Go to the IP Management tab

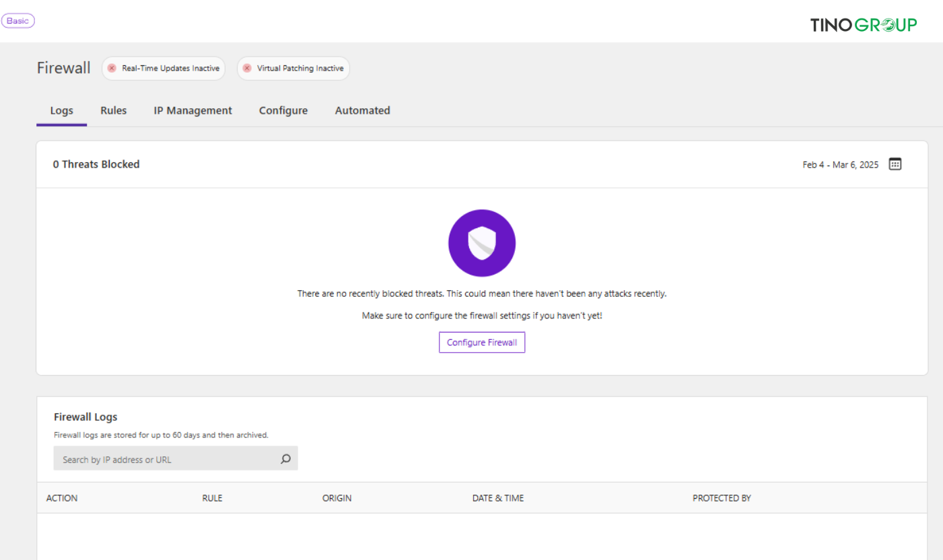click(193, 110)
